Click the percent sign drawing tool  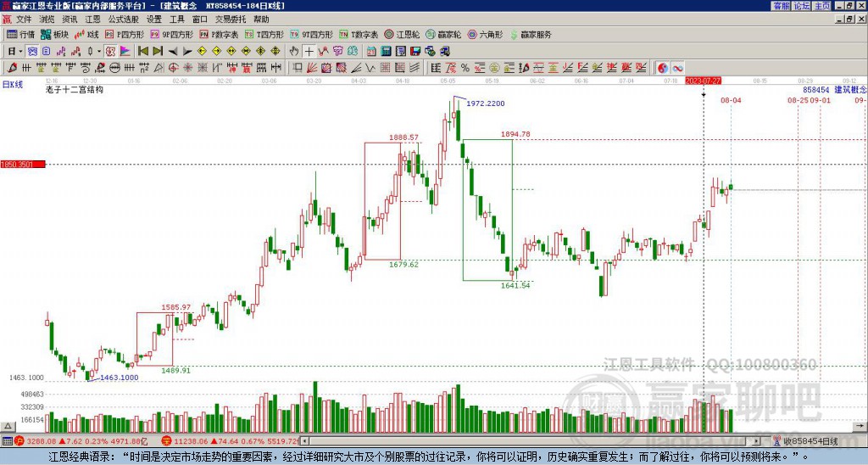point(465,68)
